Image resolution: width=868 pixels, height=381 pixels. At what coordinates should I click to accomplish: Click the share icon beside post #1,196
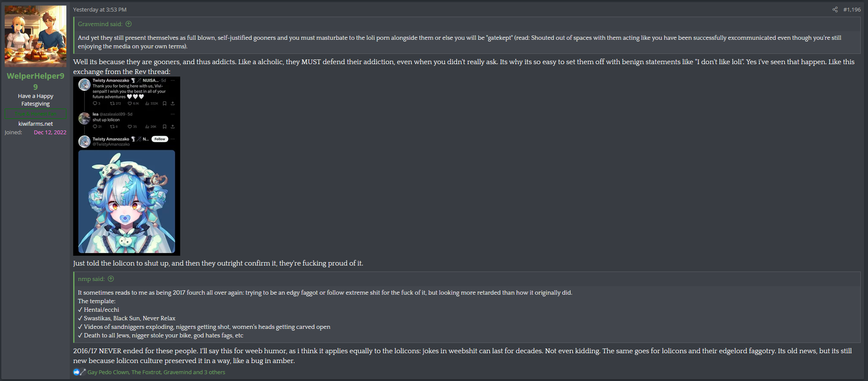point(835,9)
